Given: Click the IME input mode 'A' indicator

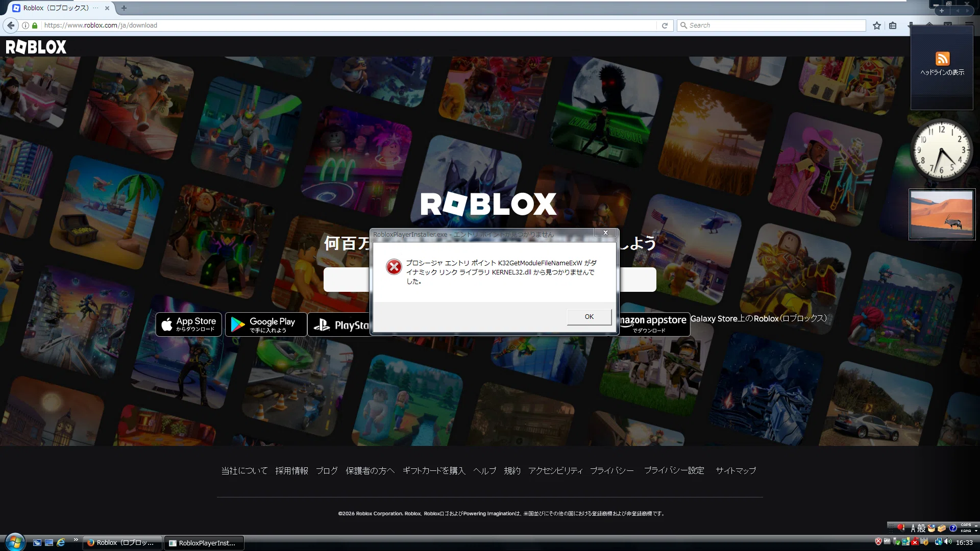Looking at the screenshot, I should click(913, 528).
